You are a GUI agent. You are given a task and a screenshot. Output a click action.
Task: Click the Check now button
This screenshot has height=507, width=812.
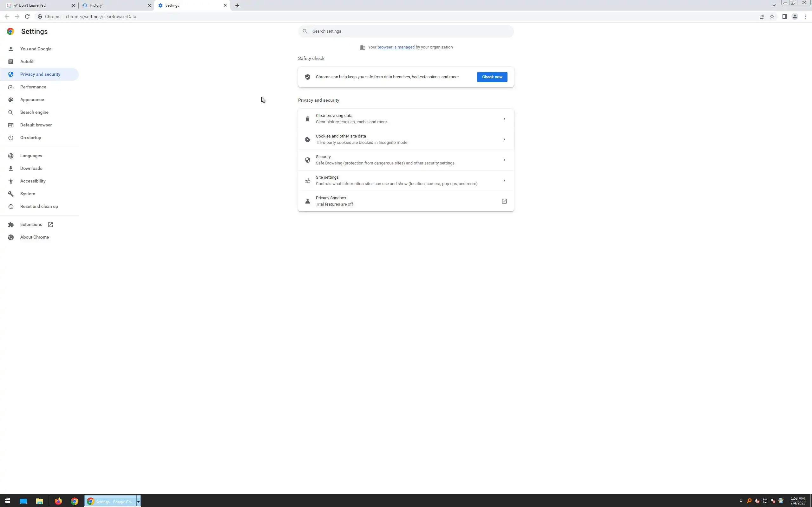click(x=492, y=77)
